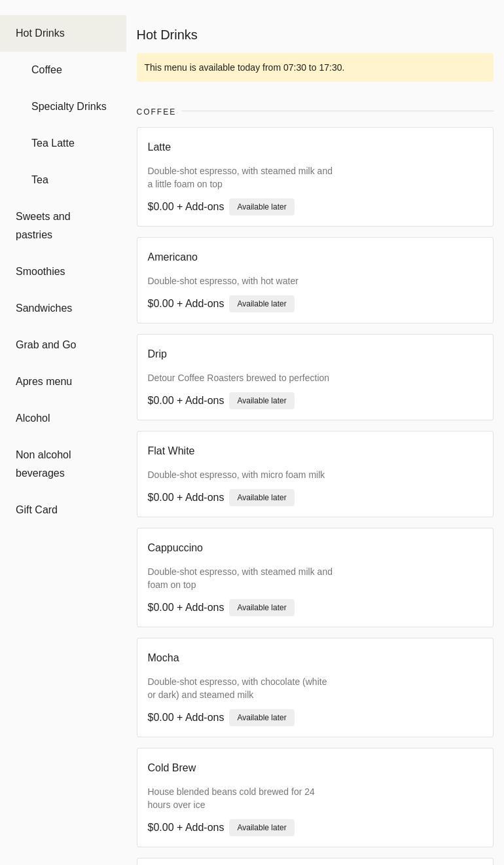504x865 pixels.
Task: Choose the Americano menu item
Action: [314, 280]
